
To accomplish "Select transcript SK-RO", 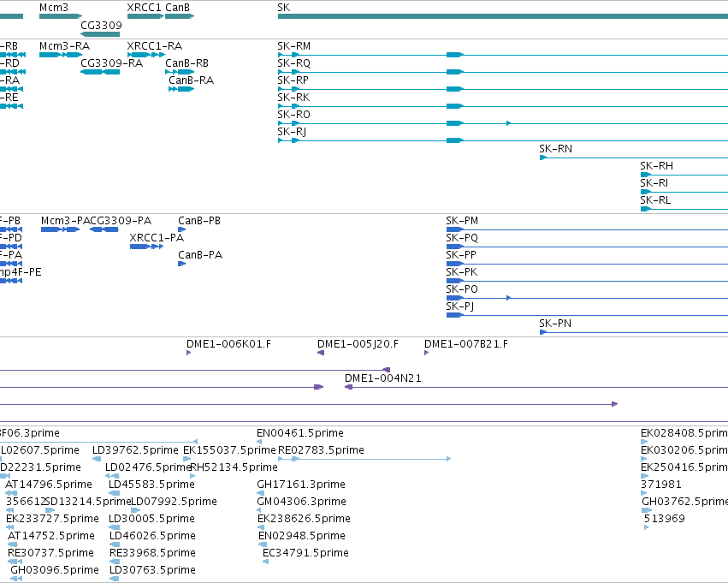I will pos(503,123).
